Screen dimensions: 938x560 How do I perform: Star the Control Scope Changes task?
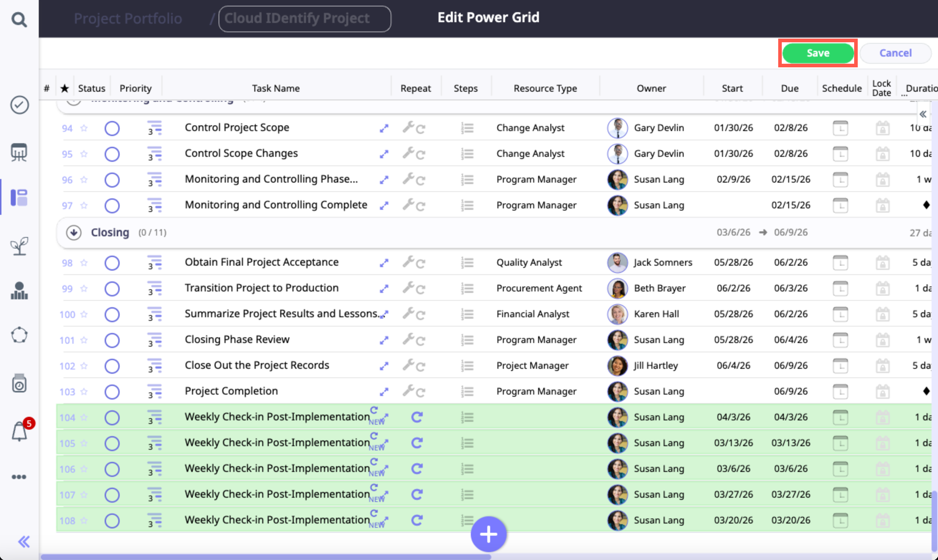84,154
